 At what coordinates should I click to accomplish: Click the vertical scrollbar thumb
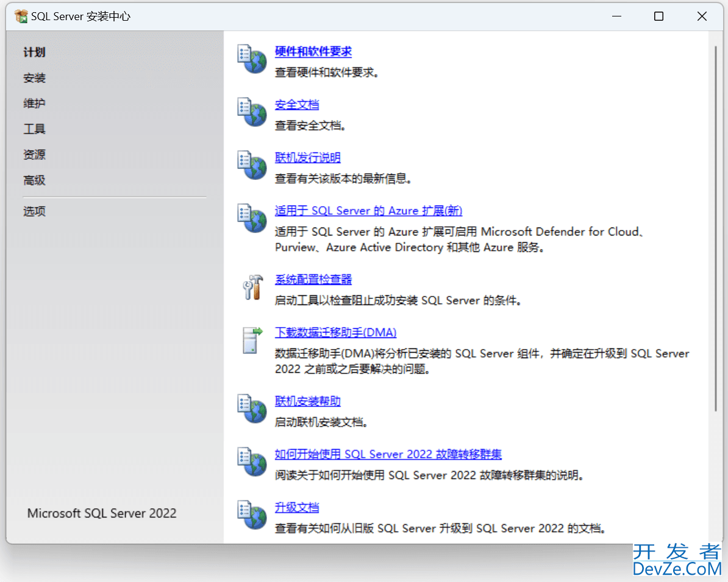715,228
